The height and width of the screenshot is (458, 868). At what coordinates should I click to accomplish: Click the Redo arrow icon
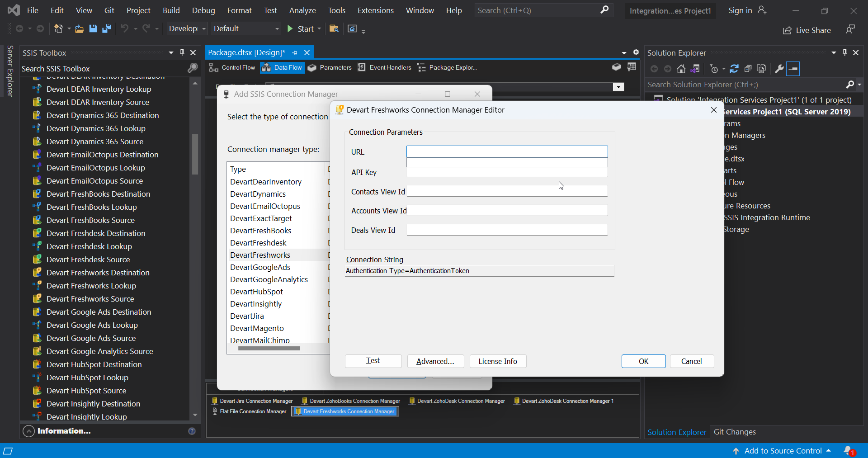146,29
